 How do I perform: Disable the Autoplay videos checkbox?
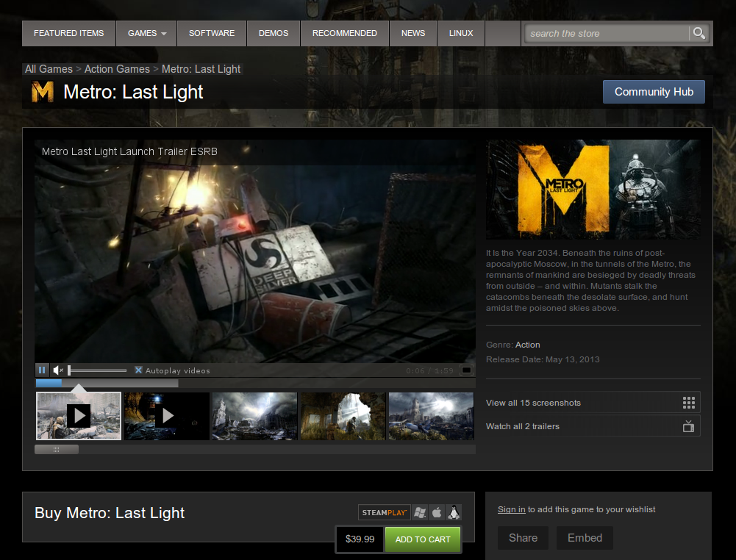(x=138, y=370)
